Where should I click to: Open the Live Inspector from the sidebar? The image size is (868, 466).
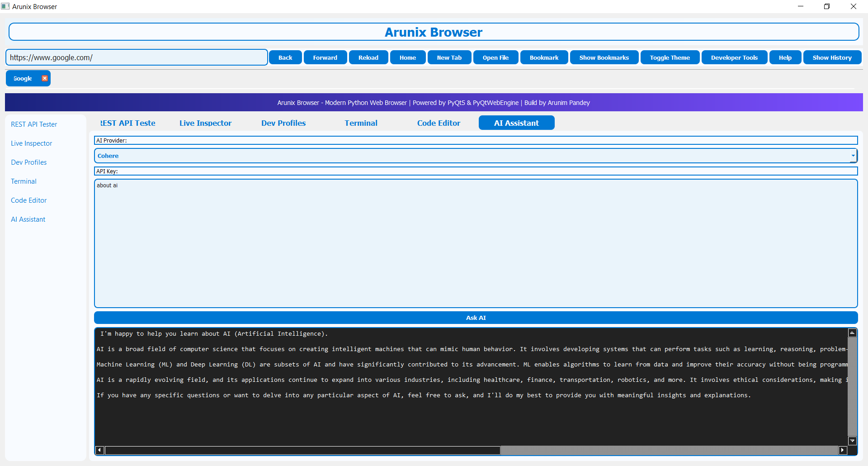[31, 143]
